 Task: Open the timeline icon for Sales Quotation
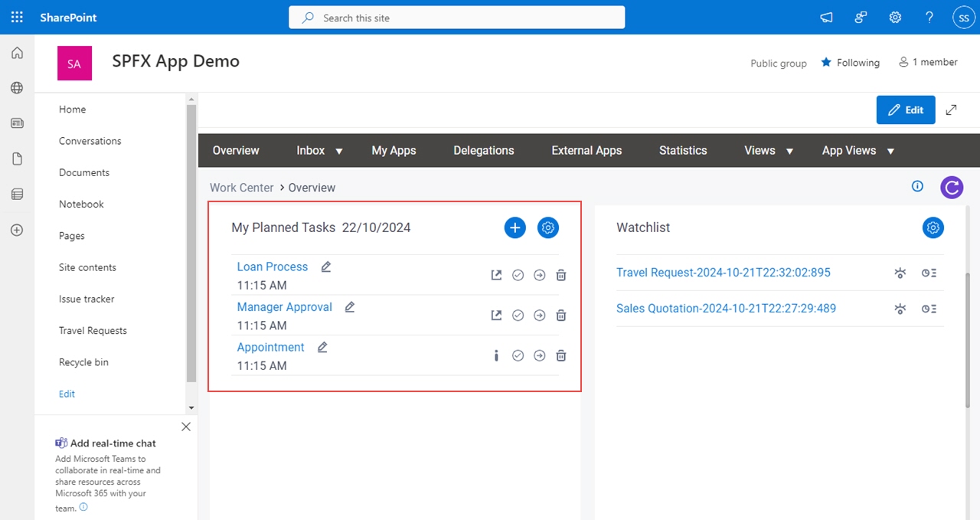(x=929, y=309)
